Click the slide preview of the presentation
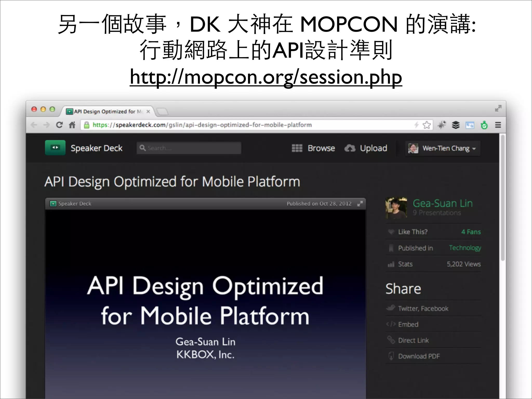Image resolution: width=532 pixels, height=399 pixels. coord(205,304)
